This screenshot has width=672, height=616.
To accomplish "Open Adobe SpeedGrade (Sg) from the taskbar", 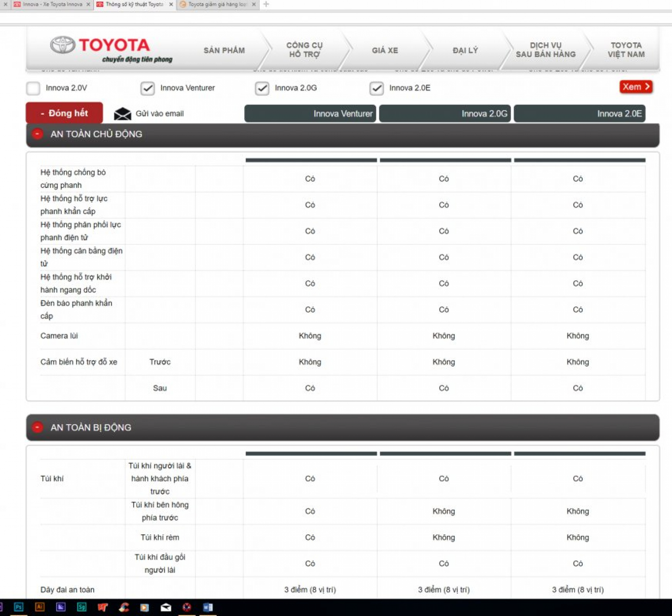I will (82, 607).
